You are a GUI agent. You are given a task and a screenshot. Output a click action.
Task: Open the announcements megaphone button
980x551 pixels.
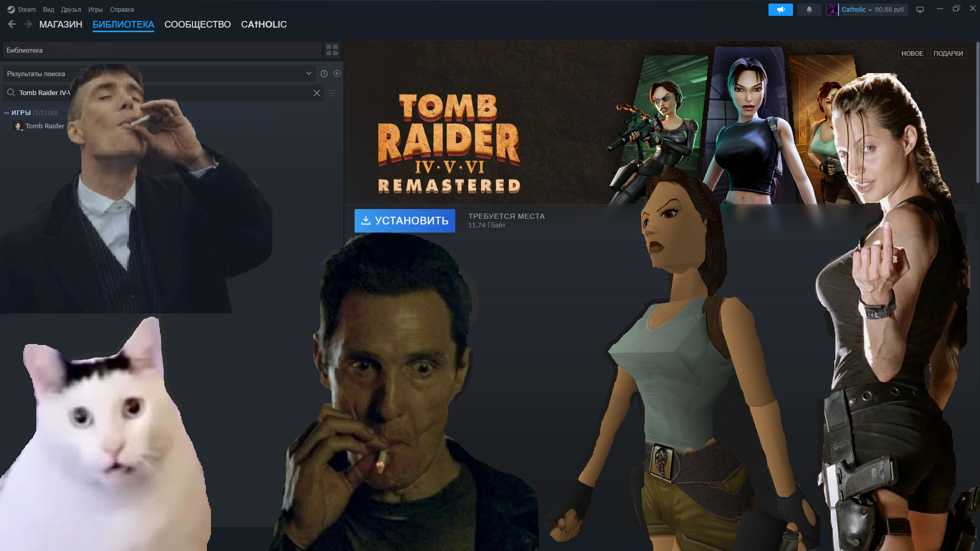coord(780,10)
